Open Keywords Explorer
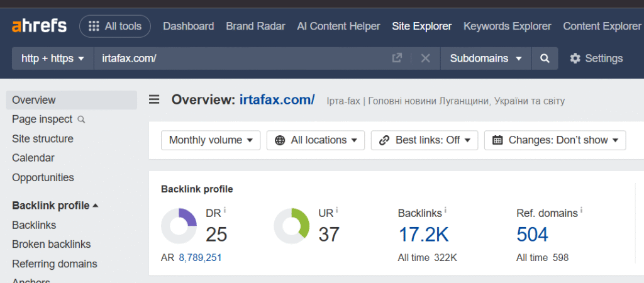 coord(508,26)
